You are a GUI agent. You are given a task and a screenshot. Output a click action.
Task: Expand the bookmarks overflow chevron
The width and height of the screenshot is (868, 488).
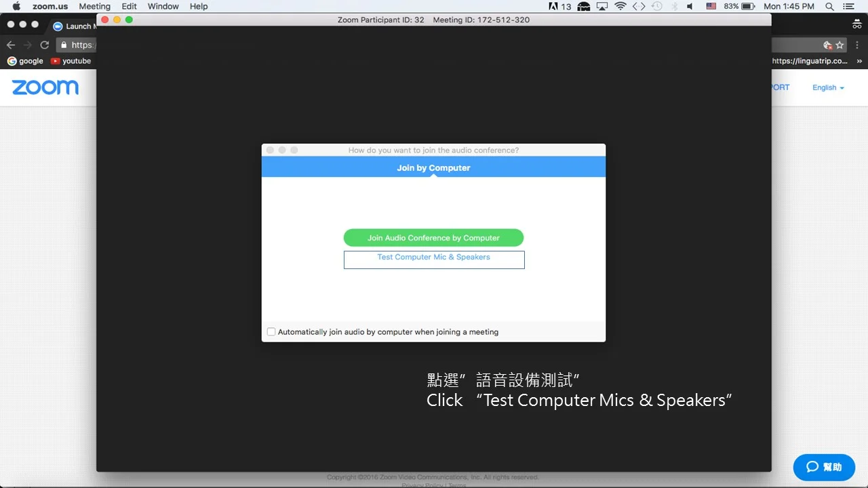coord(859,61)
